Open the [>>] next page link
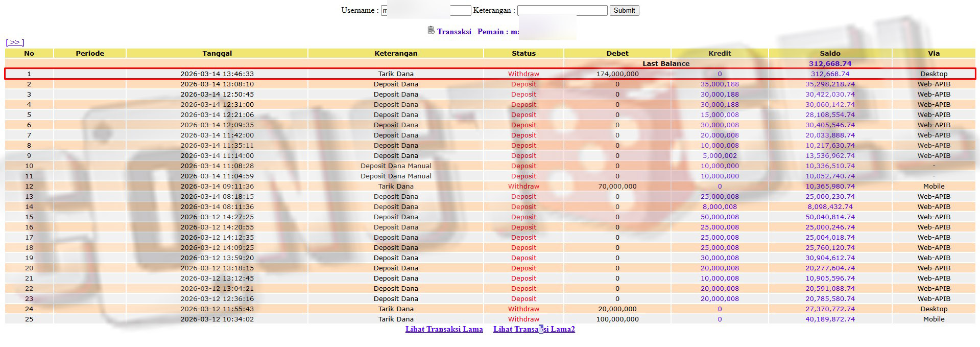980x347 pixels. click(x=15, y=42)
